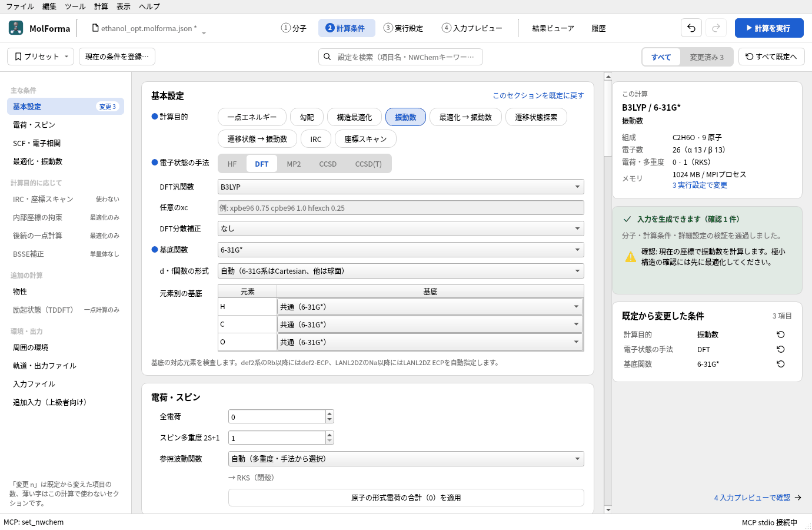
Task: Click the green checkmark icon beside 入力を生成できます
Action: (627, 219)
